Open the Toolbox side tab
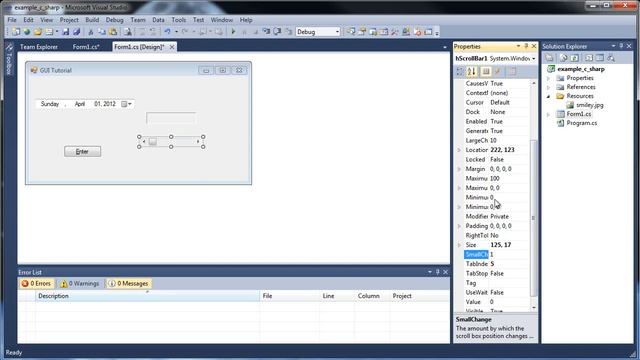Viewport: 640px width, 360px height. coord(9,60)
